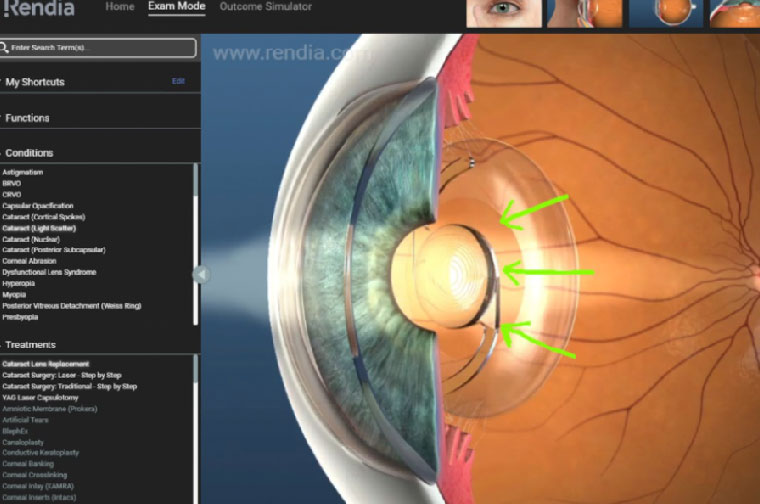Click the search magnifier icon
This screenshot has height=504, width=760.
[5, 48]
